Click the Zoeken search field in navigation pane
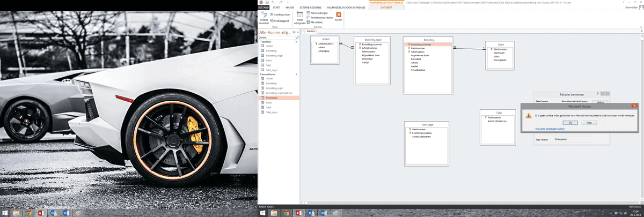The width and height of the screenshot is (644, 217). click(x=275, y=38)
